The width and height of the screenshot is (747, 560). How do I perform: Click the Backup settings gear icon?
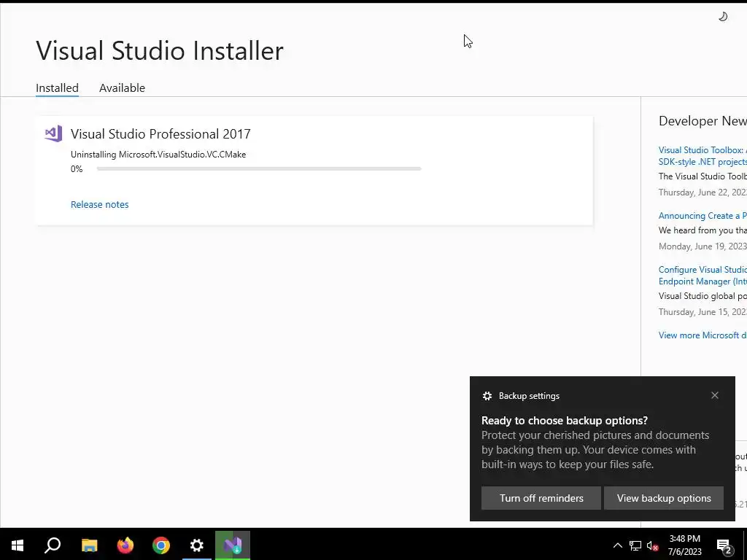[x=487, y=396]
